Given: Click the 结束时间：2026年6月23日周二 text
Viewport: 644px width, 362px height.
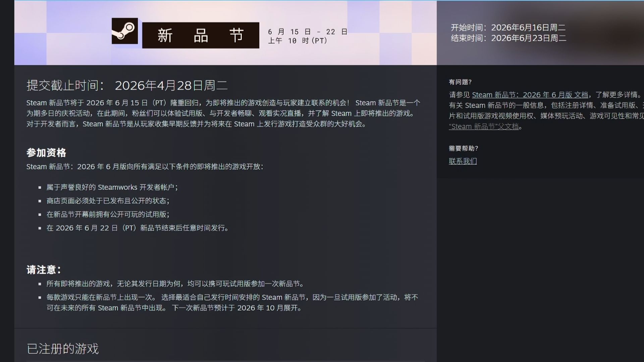Looking at the screenshot, I should pos(508,38).
